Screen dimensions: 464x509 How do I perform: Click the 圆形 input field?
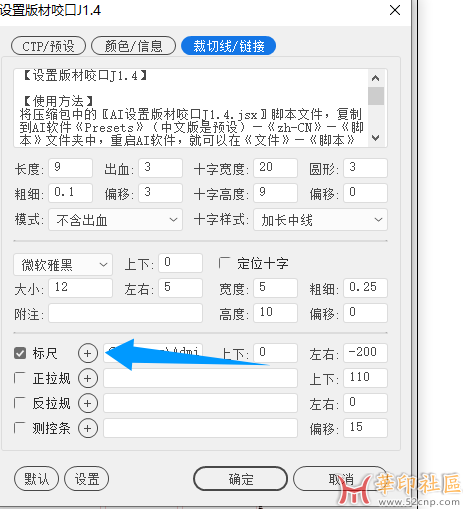click(x=366, y=168)
